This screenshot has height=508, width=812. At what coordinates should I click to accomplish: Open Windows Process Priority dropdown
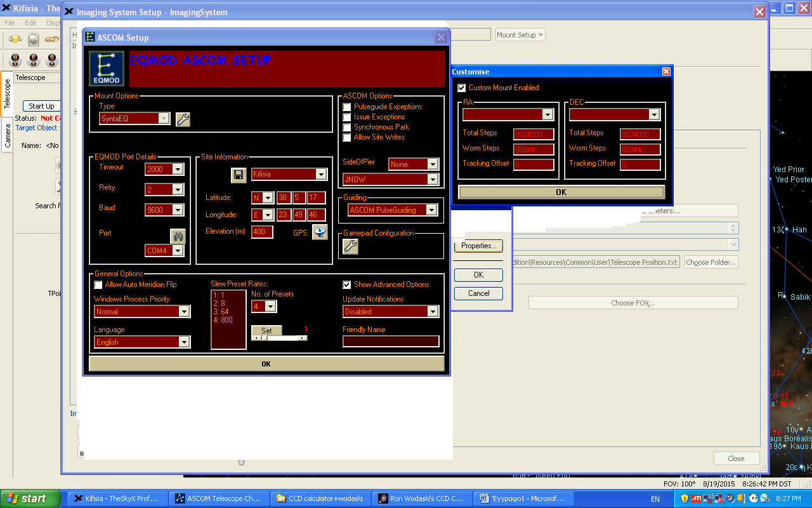(x=184, y=312)
